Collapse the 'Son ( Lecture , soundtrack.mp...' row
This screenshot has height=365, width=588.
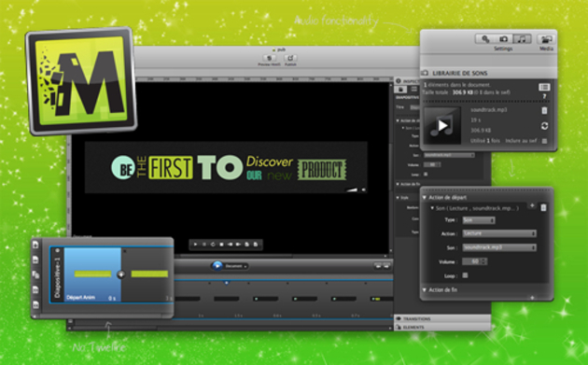[x=432, y=208]
